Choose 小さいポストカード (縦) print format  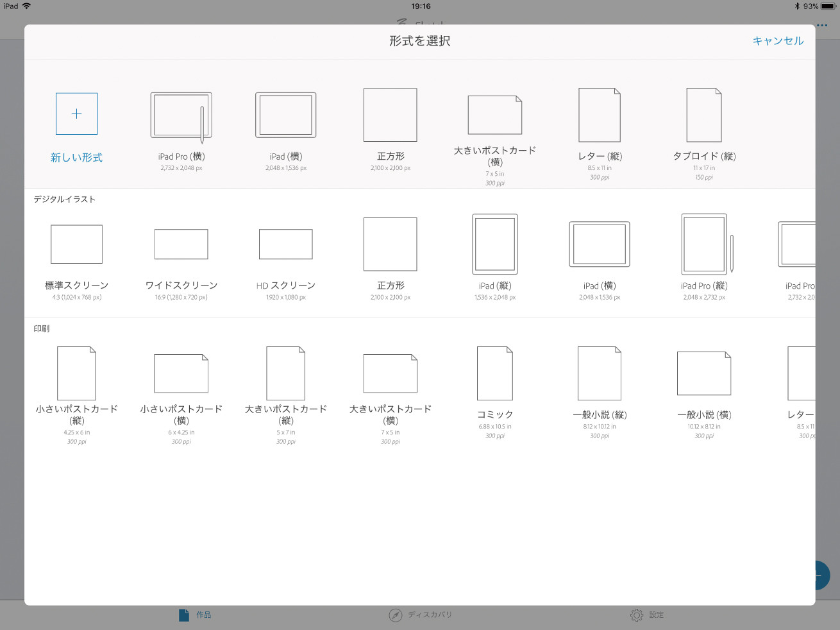point(76,396)
